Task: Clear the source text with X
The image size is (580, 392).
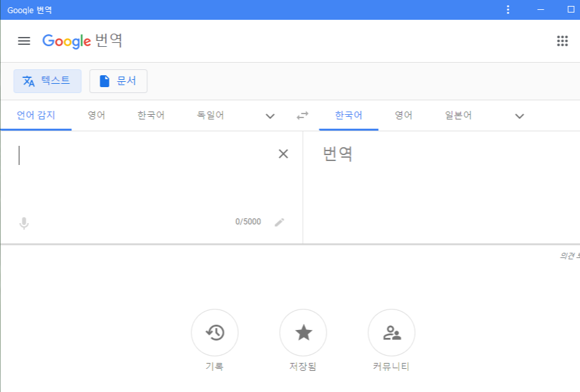Action: pyautogui.click(x=283, y=154)
